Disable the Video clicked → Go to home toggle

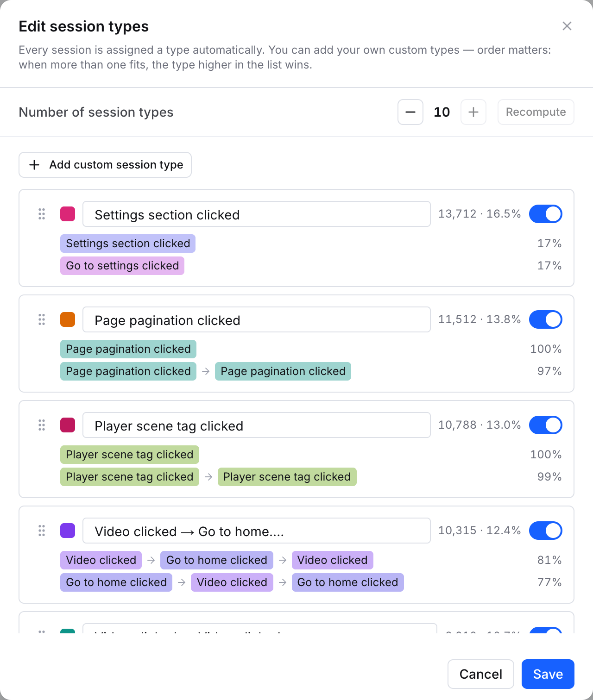546,531
